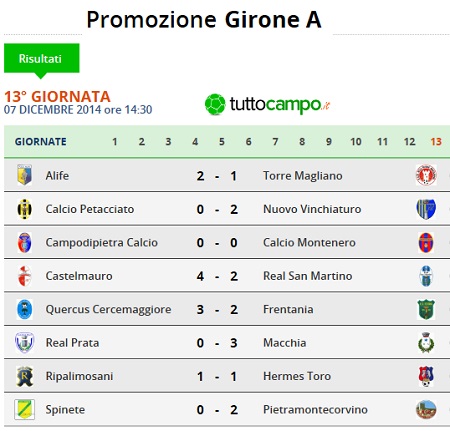This screenshot has width=450, height=431.
Task: Open the Real Prata 0 - 3 Macchia match
Action: click(x=227, y=343)
